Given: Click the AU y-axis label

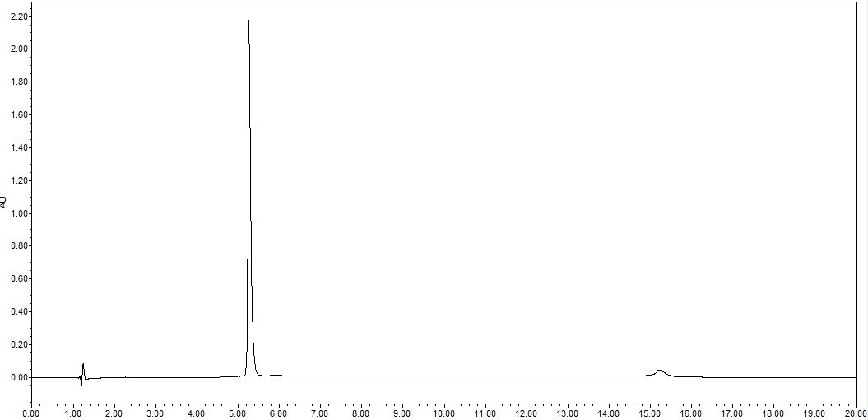Looking at the screenshot, I should [x=4, y=201].
